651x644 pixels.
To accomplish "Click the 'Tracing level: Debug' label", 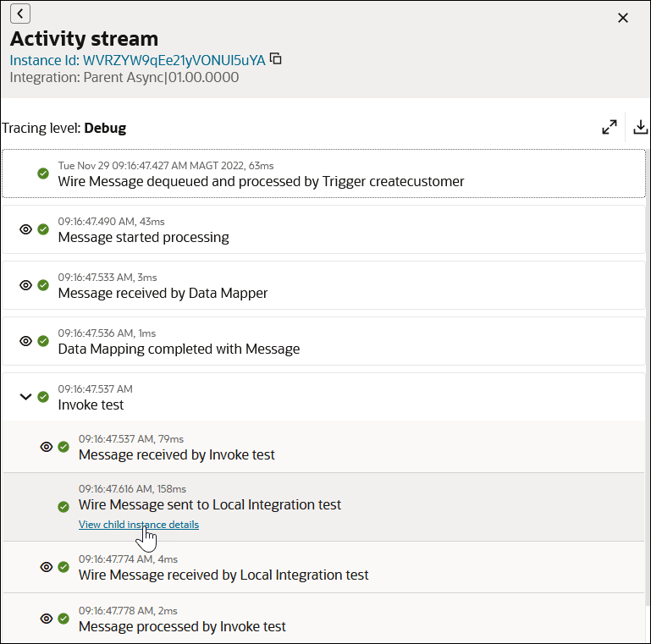I will coord(64,129).
